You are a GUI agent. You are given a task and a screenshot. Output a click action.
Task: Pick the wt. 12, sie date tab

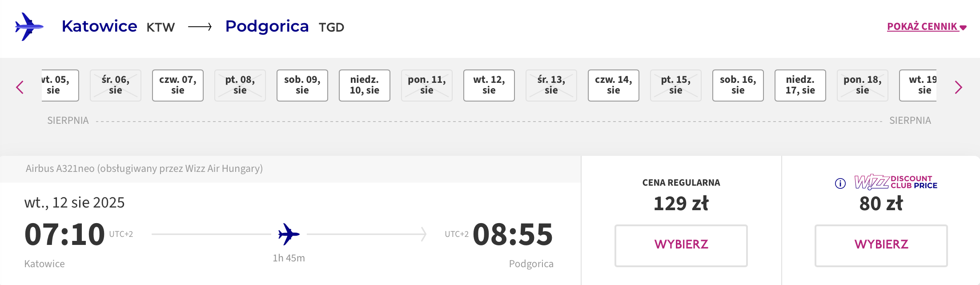pos(489,85)
